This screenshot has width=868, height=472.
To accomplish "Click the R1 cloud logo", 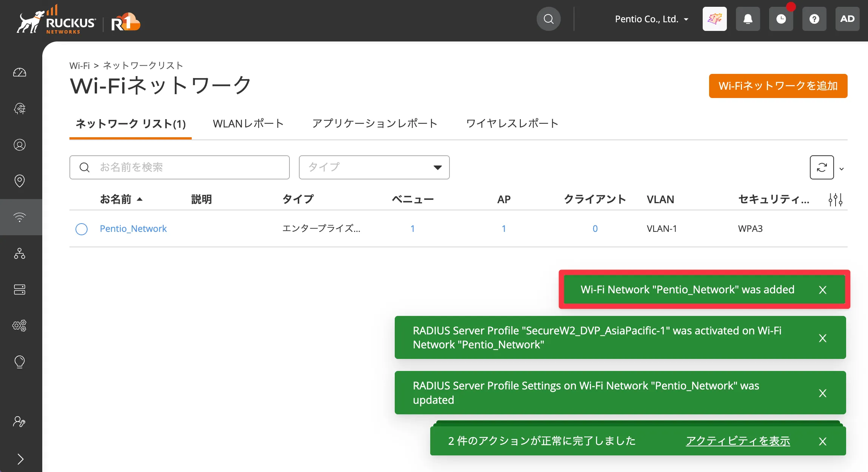I will [126, 22].
